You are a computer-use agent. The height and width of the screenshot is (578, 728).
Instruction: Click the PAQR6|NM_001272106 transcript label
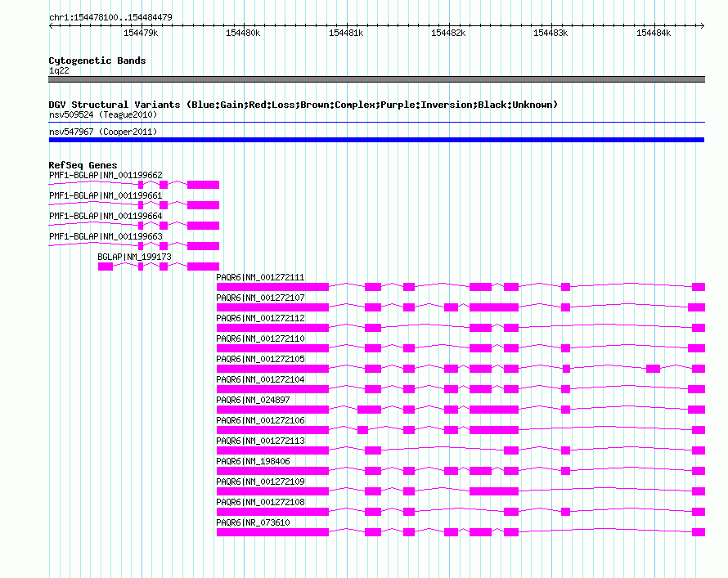pyautogui.click(x=260, y=420)
